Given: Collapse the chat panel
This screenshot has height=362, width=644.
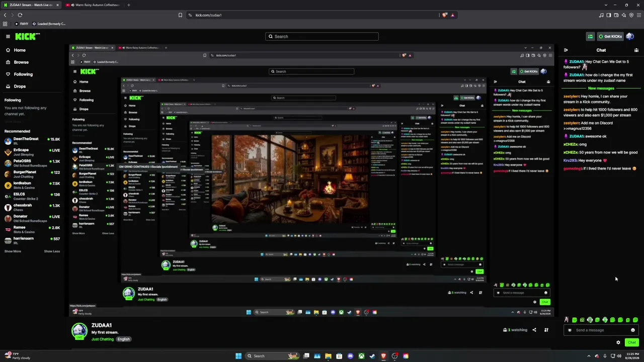Looking at the screenshot, I should pos(566,50).
